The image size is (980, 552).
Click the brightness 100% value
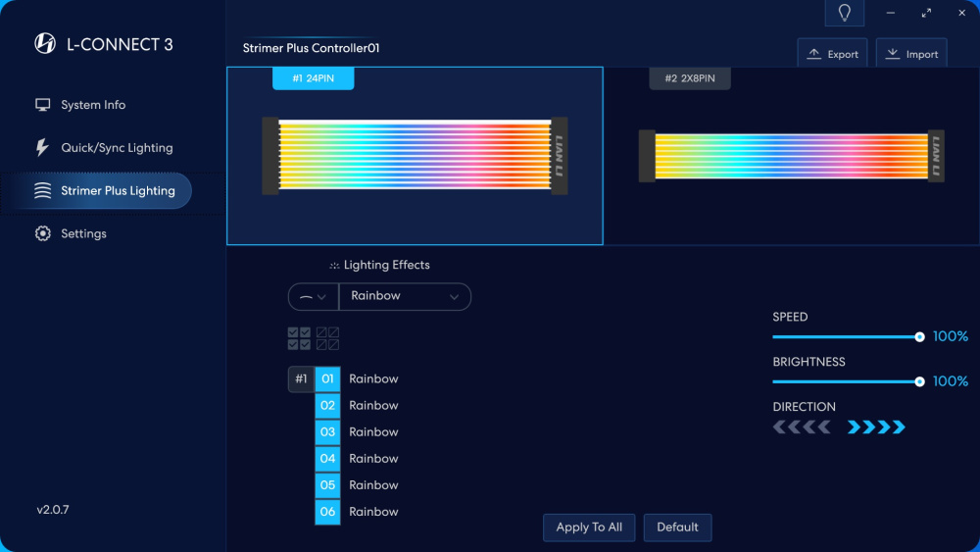pos(950,381)
